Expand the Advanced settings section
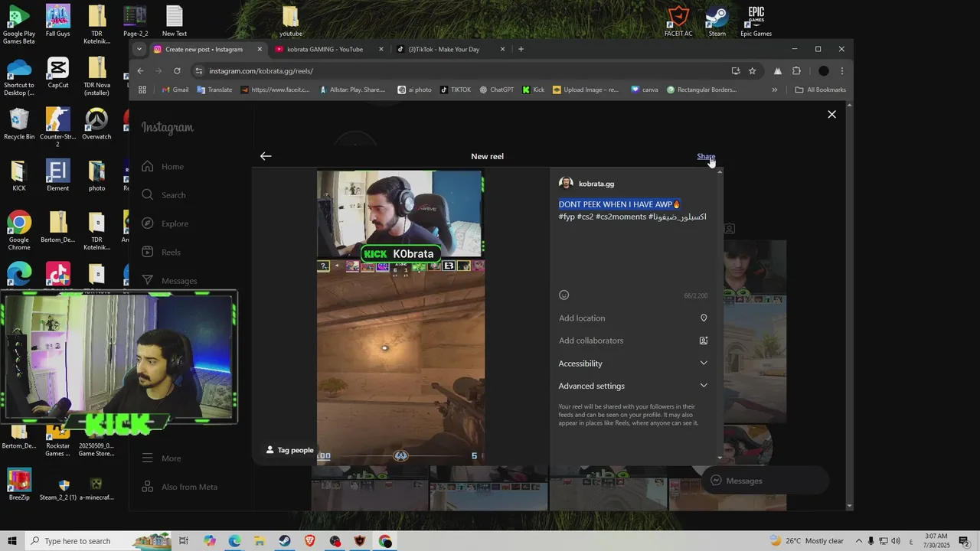Screen dimensions: 980x551 pos(632,386)
